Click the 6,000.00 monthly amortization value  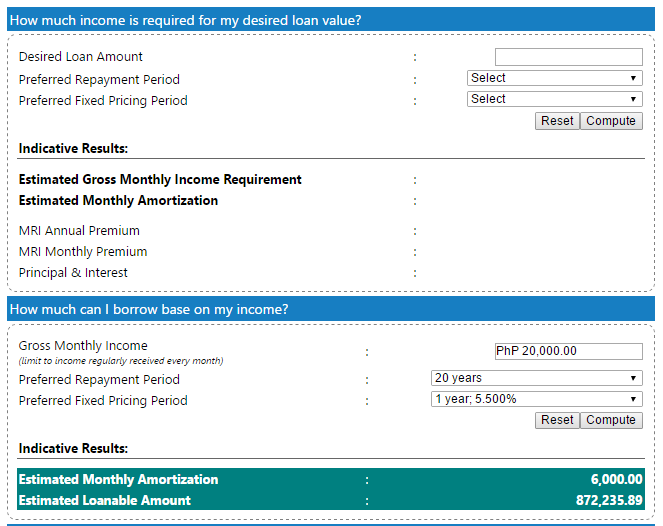tap(616, 479)
